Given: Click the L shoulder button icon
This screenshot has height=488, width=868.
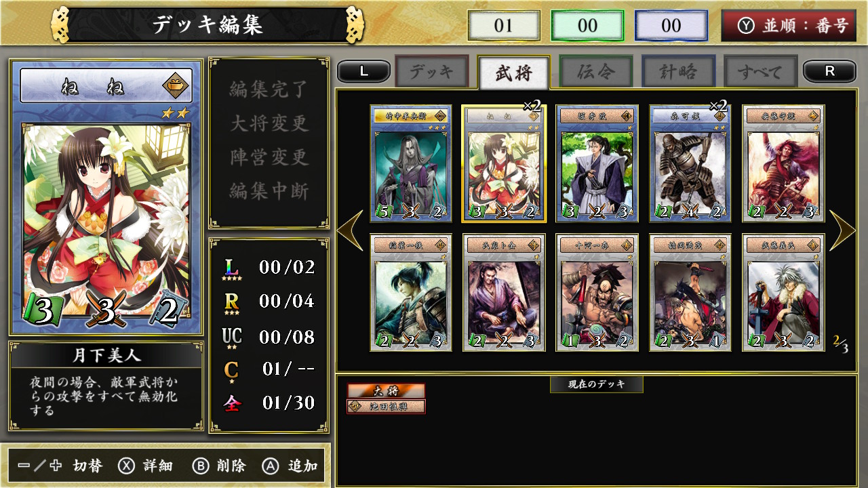Looking at the screenshot, I should click(364, 72).
